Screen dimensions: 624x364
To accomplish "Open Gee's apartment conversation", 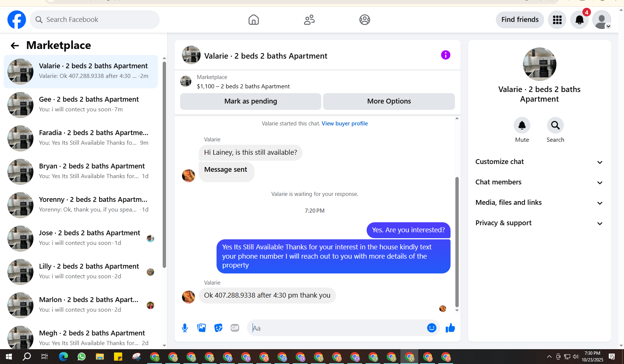I will pyautogui.click(x=81, y=105).
